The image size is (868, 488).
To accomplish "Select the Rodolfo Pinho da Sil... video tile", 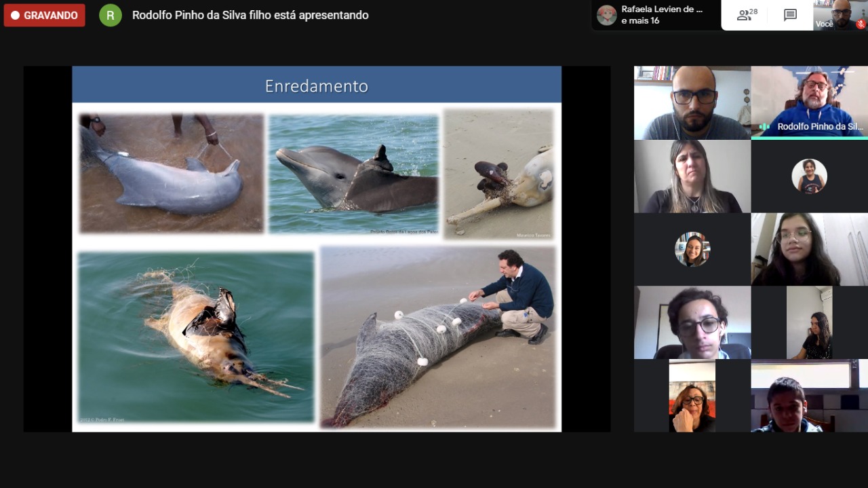I will click(x=809, y=102).
